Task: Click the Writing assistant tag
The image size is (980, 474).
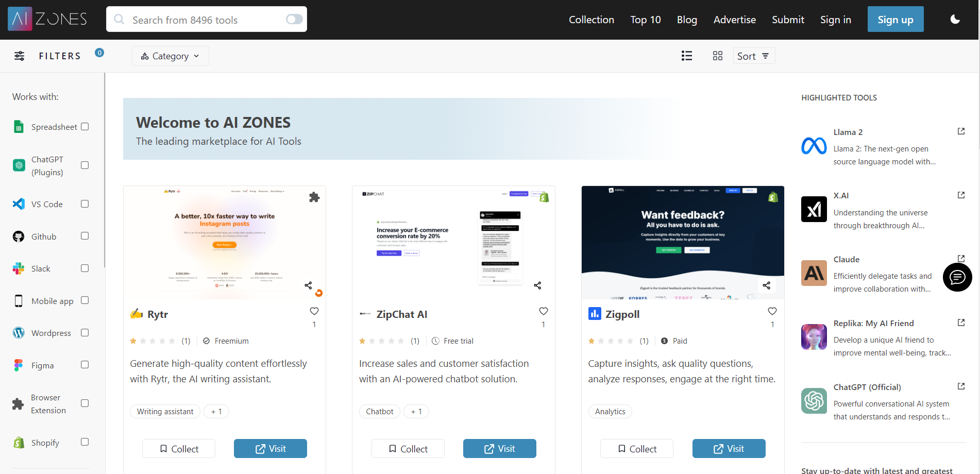Action: pos(165,411)
